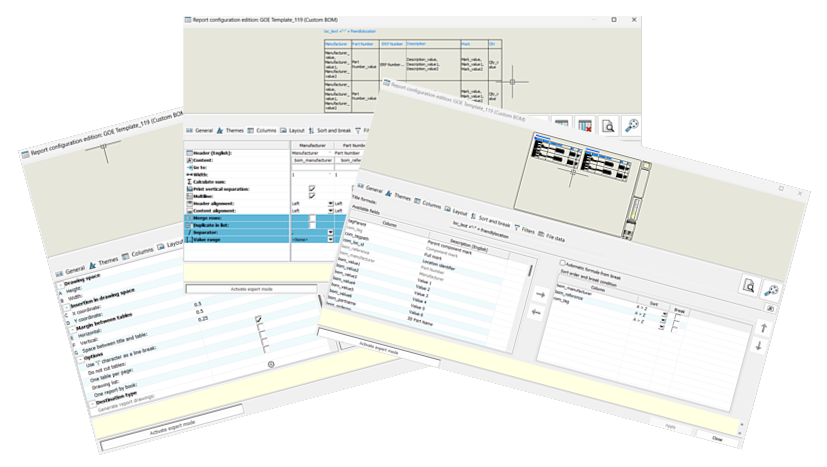This screenshot has height=467, width=827.
Task: Click Activate expert mode in left window
Action: (172, 428)
